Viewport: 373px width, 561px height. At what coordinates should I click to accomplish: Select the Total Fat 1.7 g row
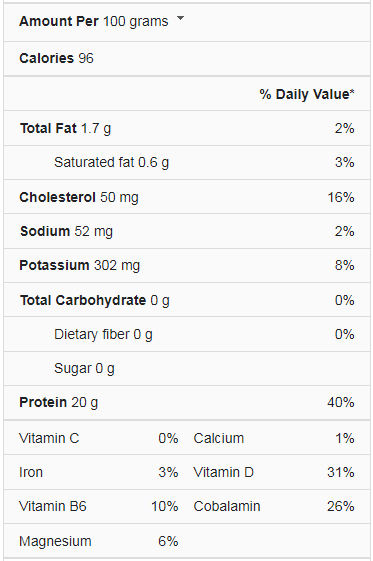[187, 128]
